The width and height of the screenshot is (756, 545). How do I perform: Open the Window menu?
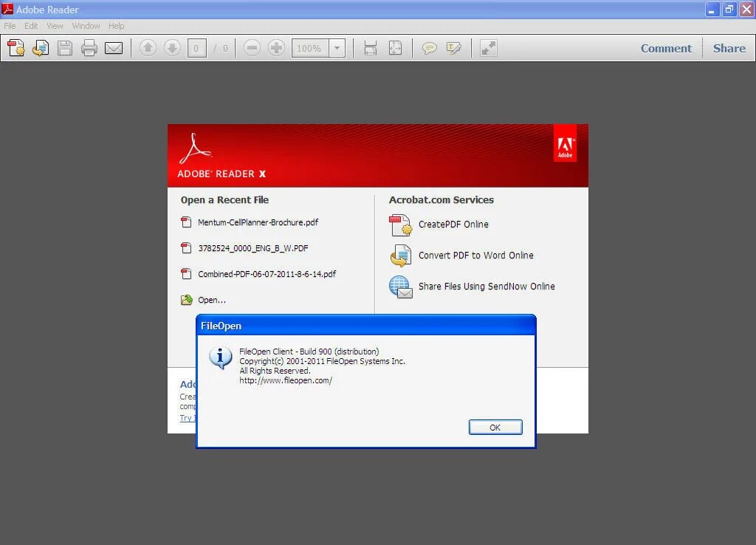pyautogui.click(x=86, y=26)
